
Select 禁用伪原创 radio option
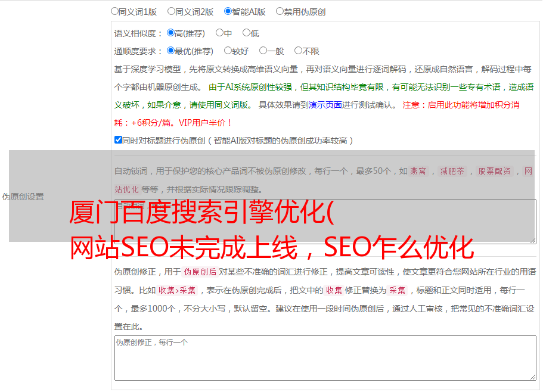click(280, 11)
